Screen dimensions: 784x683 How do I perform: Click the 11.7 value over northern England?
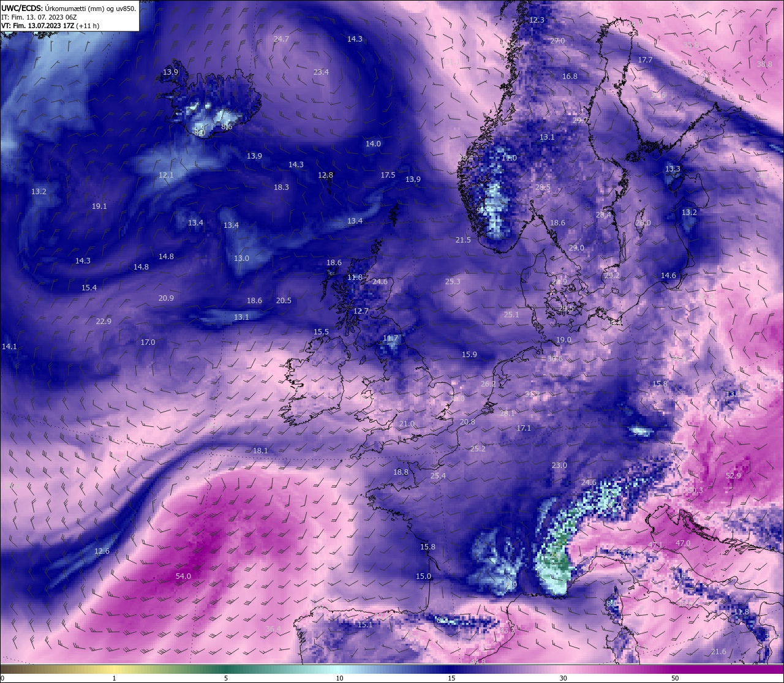tap(390, 338)
